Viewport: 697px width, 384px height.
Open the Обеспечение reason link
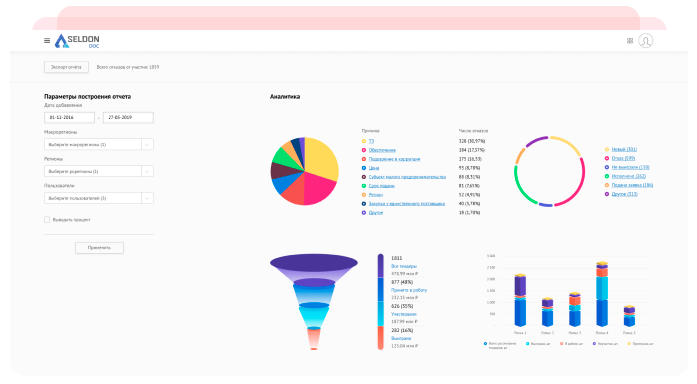point(382,150)
